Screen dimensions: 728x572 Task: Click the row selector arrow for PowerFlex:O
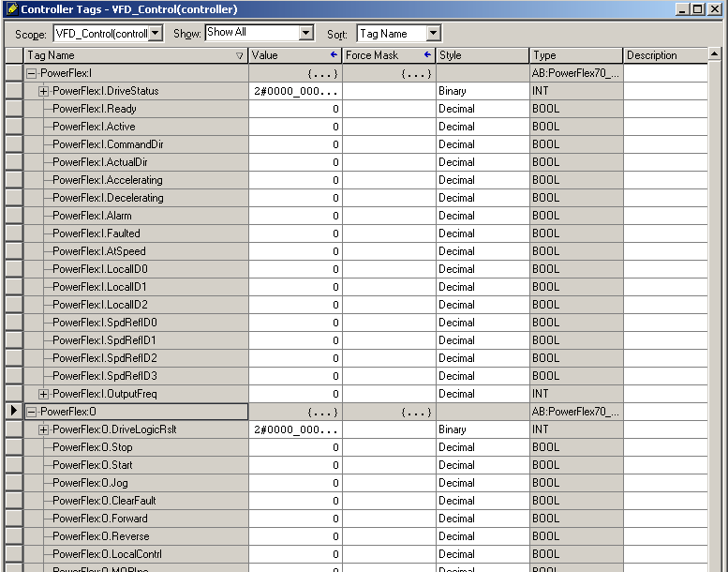click(13, 412)
